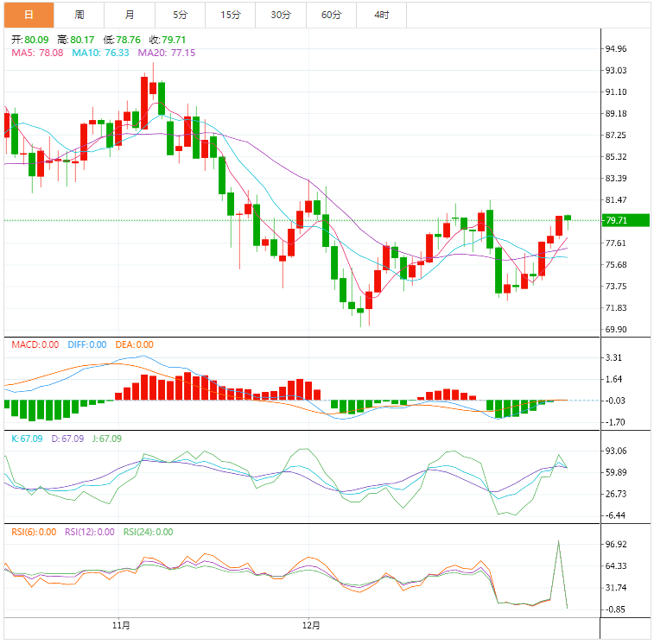Click the K:67.09 KDJ label

[x=27, y=439]
